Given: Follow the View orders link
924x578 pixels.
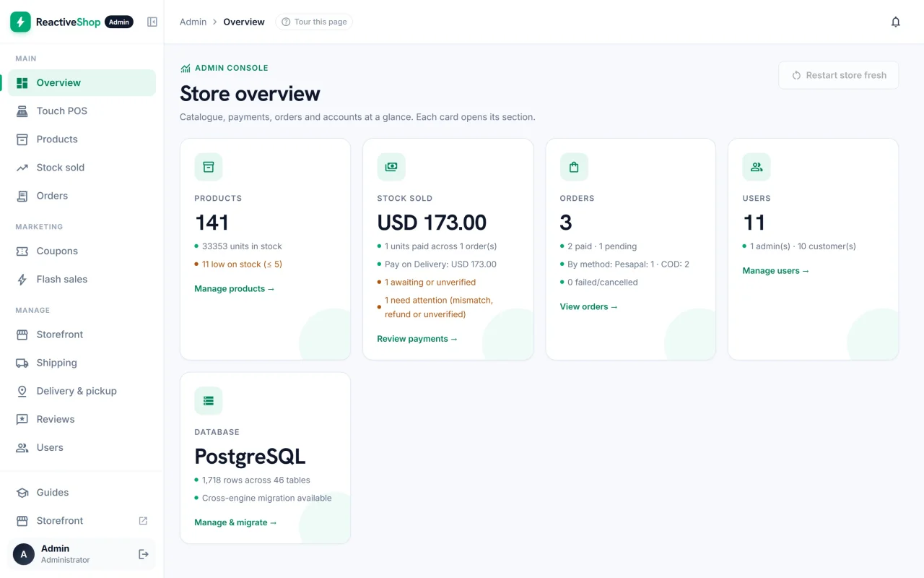Looking at the screenshot, I should 589,307.
